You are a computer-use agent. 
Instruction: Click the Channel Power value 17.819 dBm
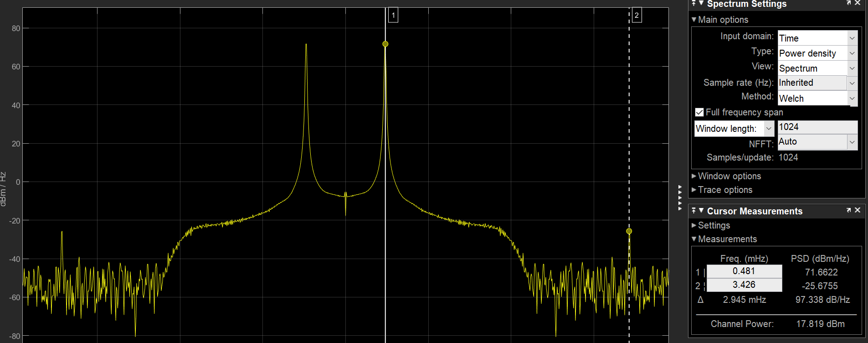click(x=821, y=324)
